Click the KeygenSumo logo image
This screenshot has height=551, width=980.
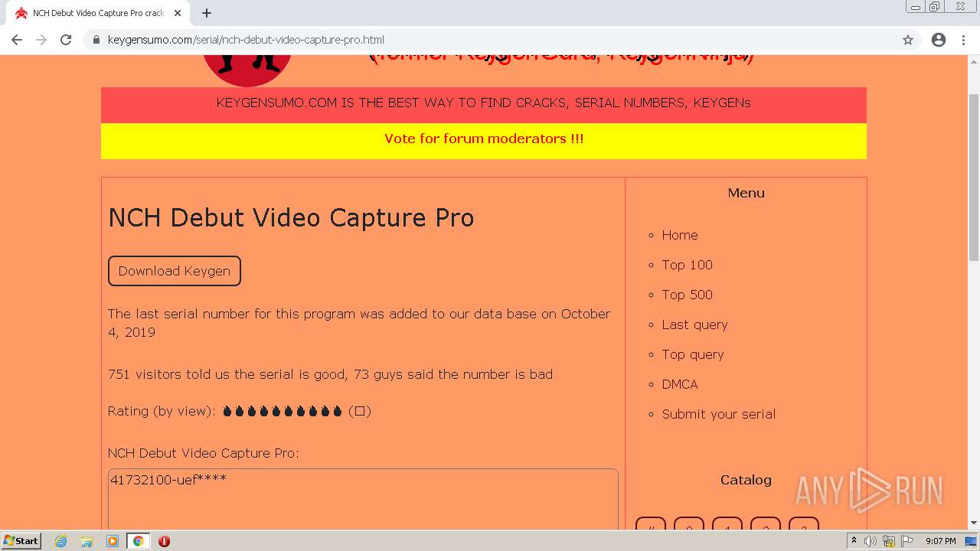[x=247, y=70]
